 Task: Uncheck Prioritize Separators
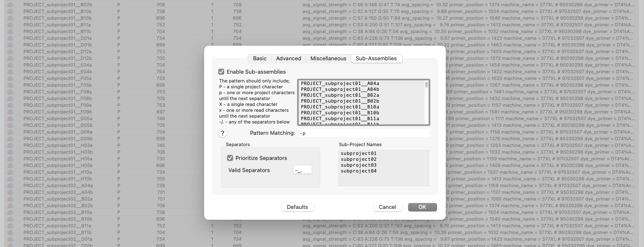pyautogui.click(x=230, y=158)
